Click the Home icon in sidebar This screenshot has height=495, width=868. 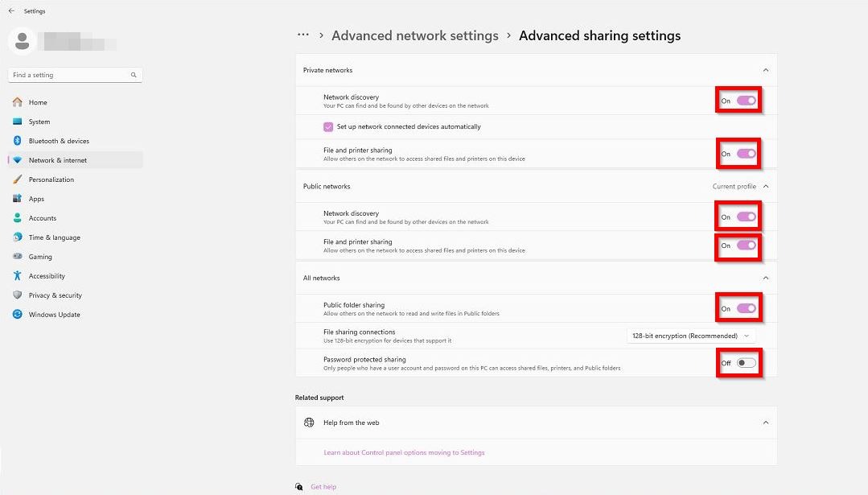click(x=18, y=102)
